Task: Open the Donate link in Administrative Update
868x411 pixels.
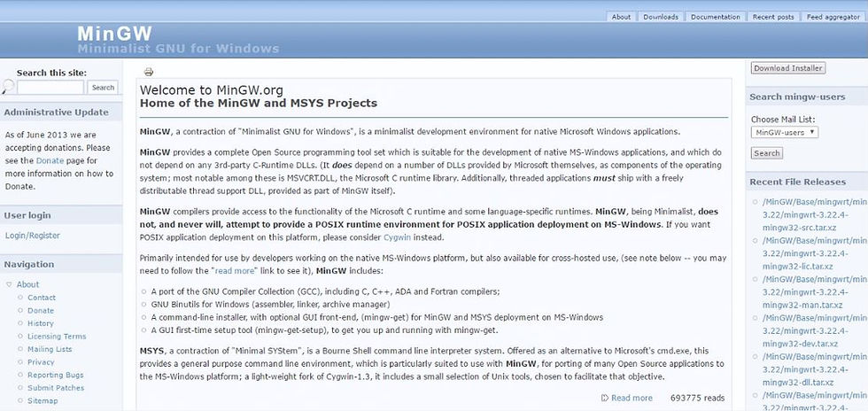Action: (50, 160)
